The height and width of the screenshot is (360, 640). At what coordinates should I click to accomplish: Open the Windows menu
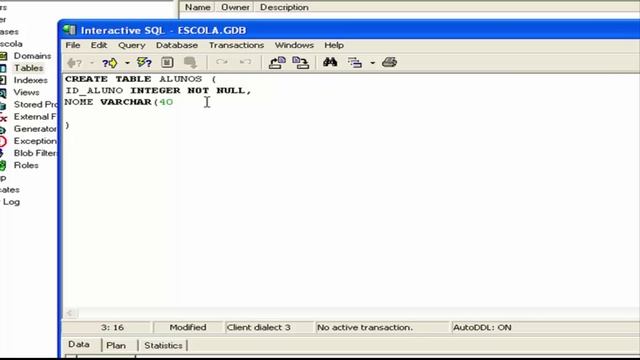tap(294, 45)
